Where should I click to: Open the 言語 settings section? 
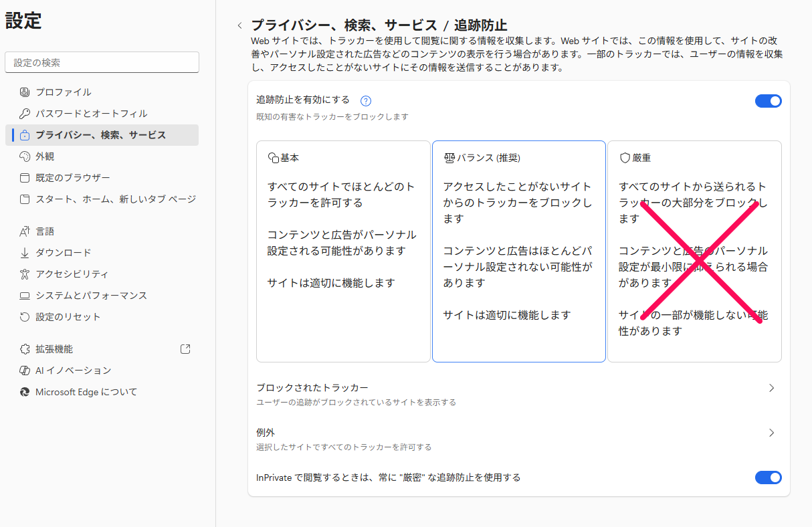click(45, 231)
